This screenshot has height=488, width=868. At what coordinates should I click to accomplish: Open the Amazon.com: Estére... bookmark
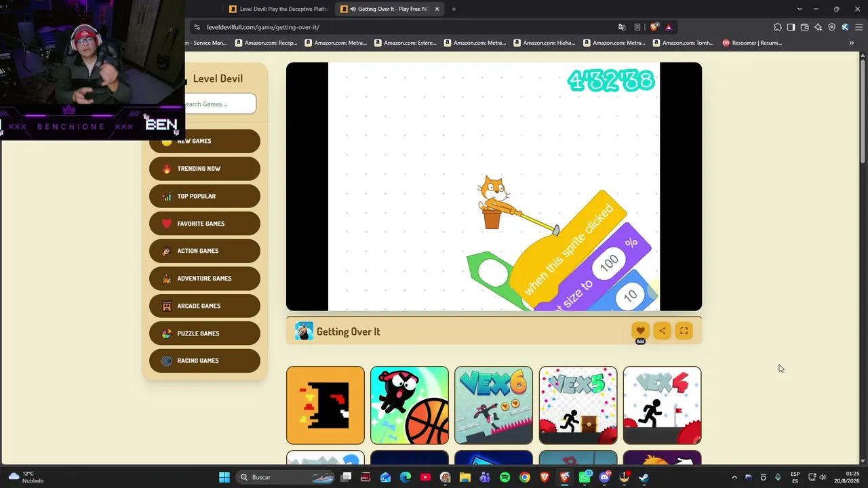pyautogui.click(x=406, y=43)
